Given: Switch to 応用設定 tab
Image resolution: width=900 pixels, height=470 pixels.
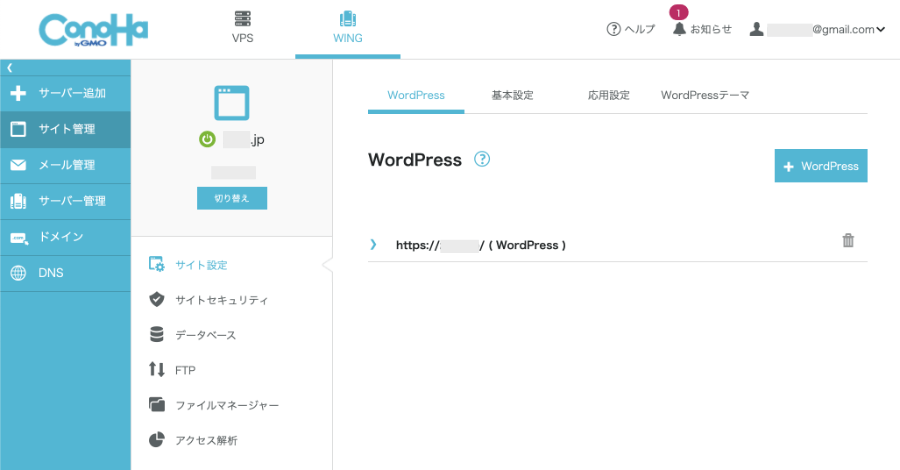Looking at the screenshot, I should pyautogui.click(x=609, y=95).
